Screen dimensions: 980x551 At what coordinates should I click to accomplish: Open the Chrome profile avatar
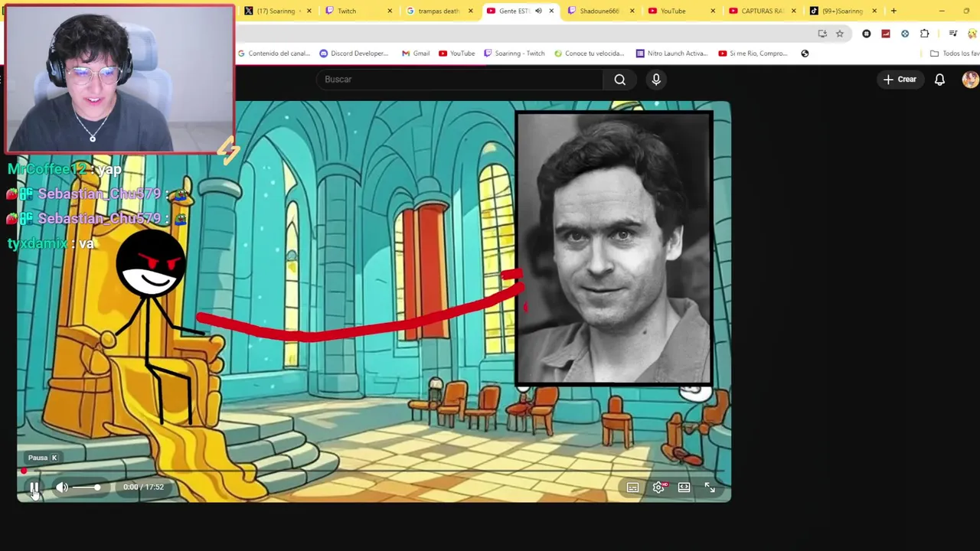point(974,34)
